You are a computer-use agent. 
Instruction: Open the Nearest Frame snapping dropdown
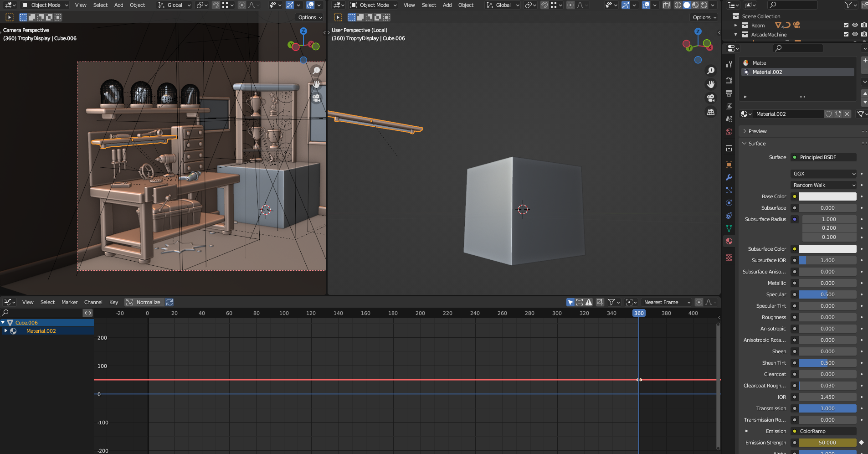(x=667, y=302)
